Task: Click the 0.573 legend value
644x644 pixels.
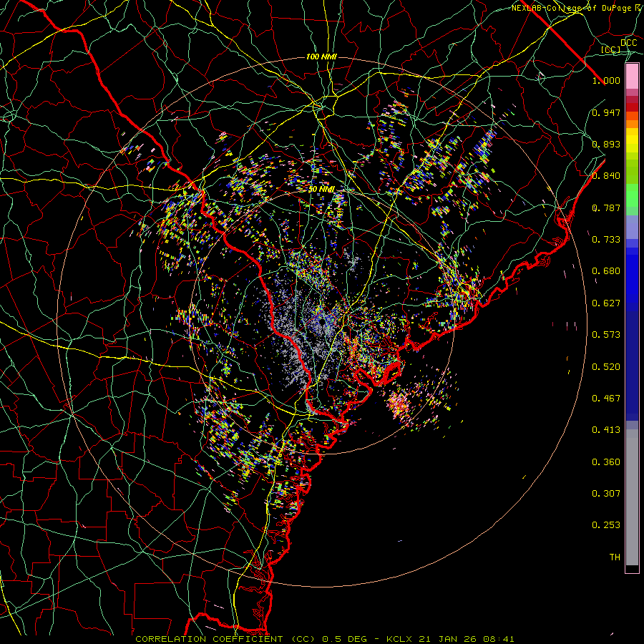Action: pyautogui.click(x=606, y=335)
